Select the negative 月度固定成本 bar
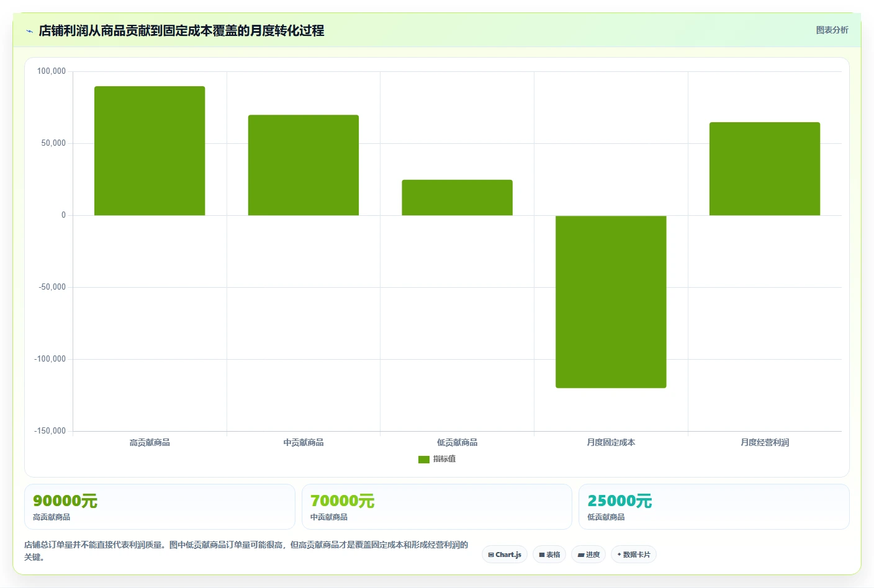 pyautogui.click(x=611, y=301)
